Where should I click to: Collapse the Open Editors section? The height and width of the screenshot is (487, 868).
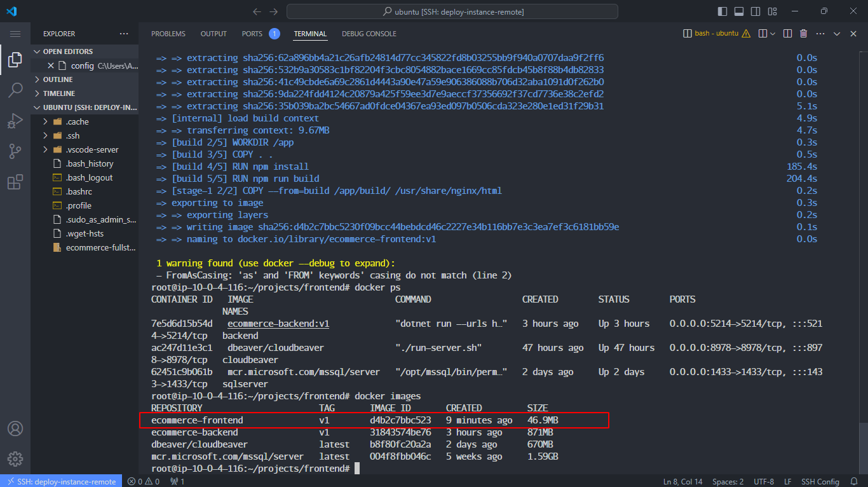(85, 51)
